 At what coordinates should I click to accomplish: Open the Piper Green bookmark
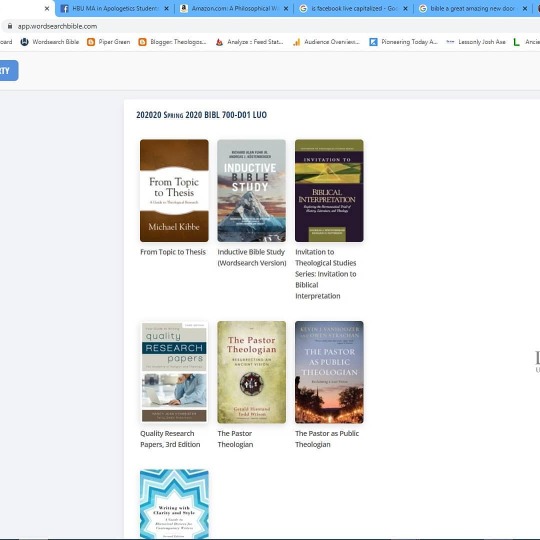click(x=108, y=42)
